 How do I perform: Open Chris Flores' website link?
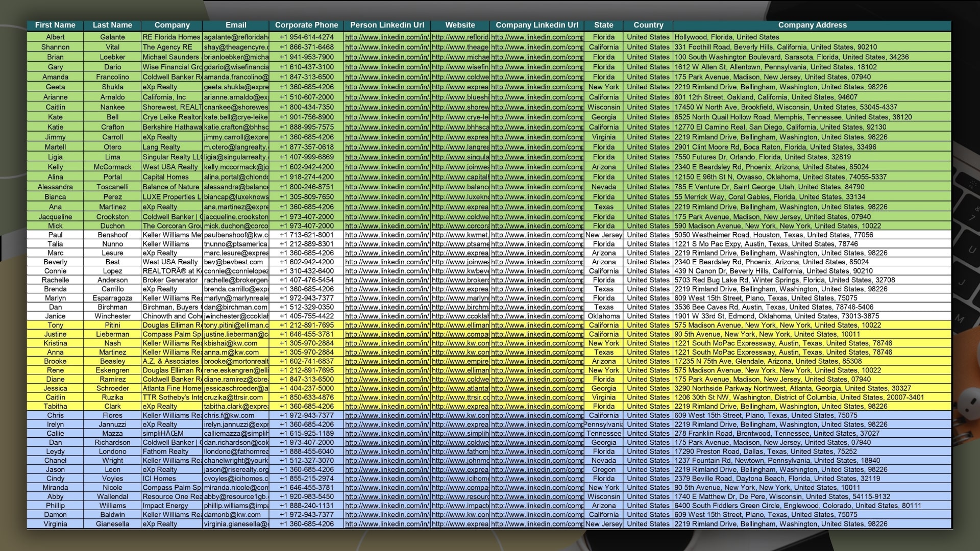[x=460, y=415]
